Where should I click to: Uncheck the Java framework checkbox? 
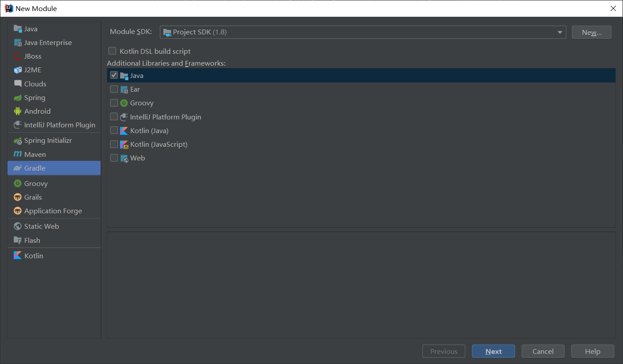pyautogui.click(x=114, y=75)
